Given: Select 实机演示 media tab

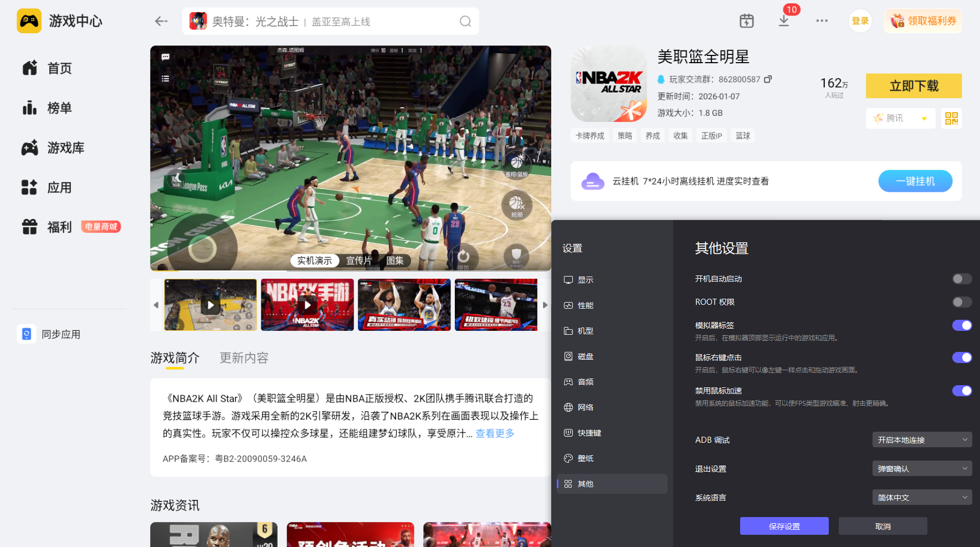Looking at the screenshot, I should tap(315, 260).
